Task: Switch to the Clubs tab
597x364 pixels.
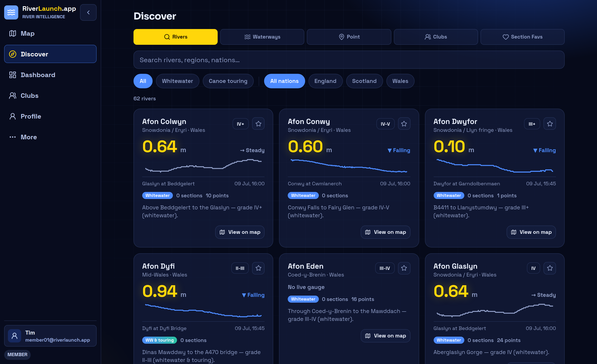Action: (436, 37)
